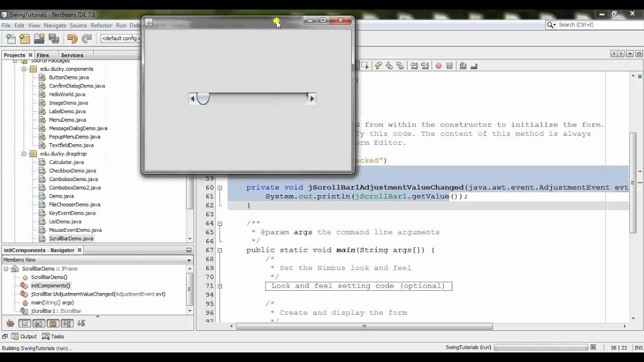Screen dimensions: 644x362
Task: Select ButtonDemo.java in Projects tree
Action: 69,77
